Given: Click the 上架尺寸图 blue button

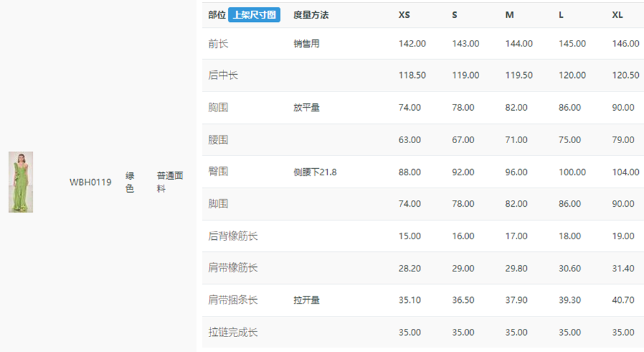Looking at the screenshot, I should 254,15.
